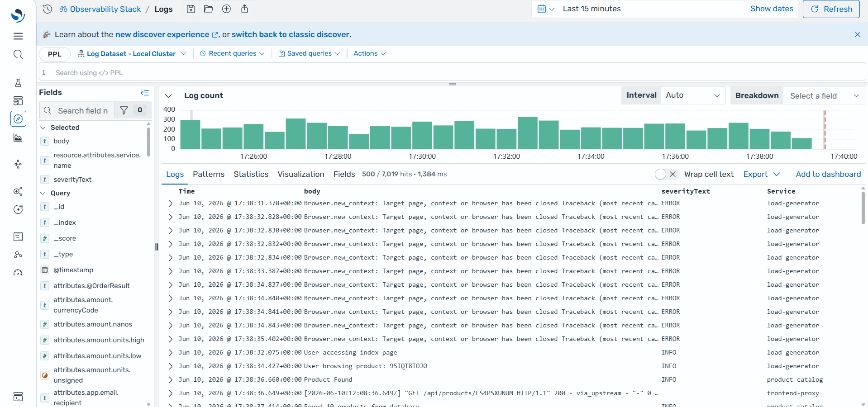Click attributes.amount.units.unsigned type icon
The image size is (868, 407).
coord(45,375)
